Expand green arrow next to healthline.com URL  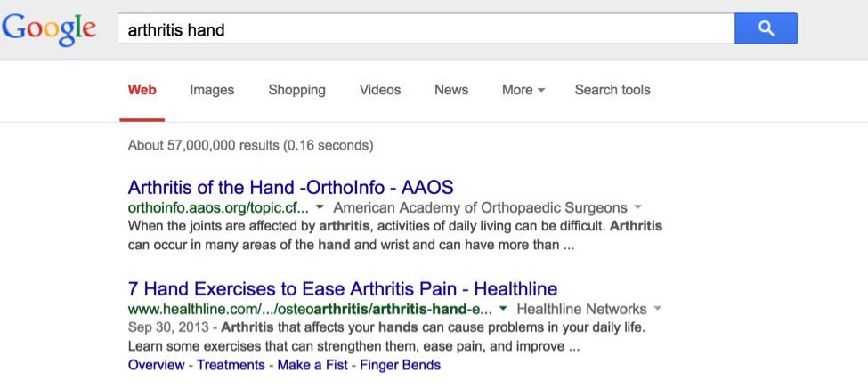click(x=503, y=309)
